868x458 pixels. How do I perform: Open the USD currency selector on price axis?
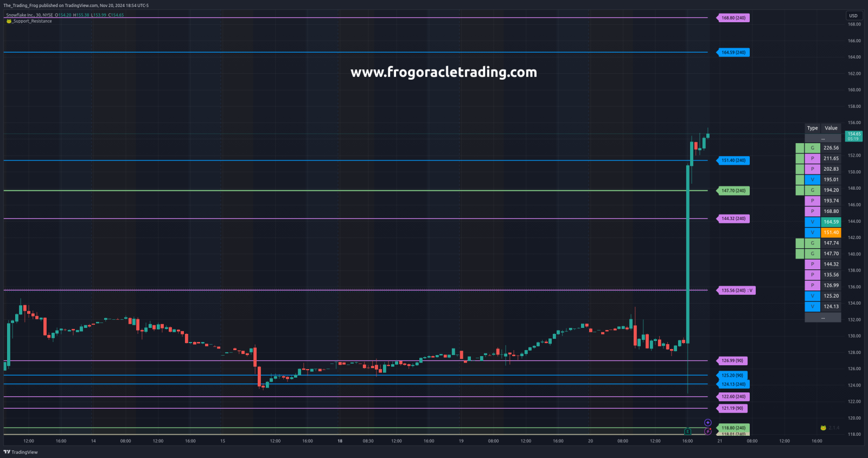point(853,16)
